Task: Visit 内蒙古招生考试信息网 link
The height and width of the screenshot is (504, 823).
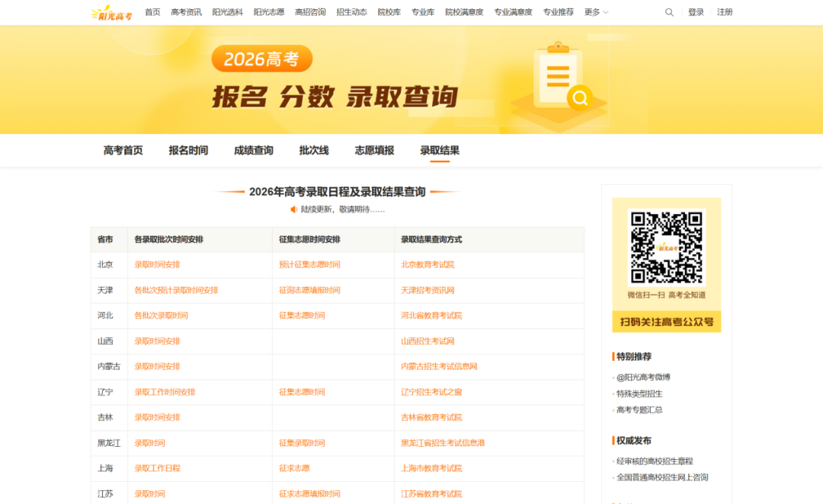Action: coord(440,367)
